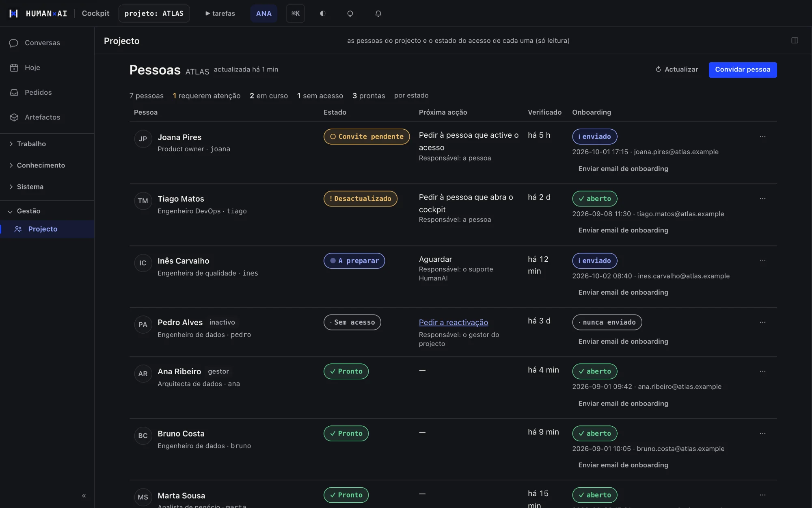Open the Hoje calendar icon
The height and width of the screenshot is (508, 812).
tap(14, 67)
